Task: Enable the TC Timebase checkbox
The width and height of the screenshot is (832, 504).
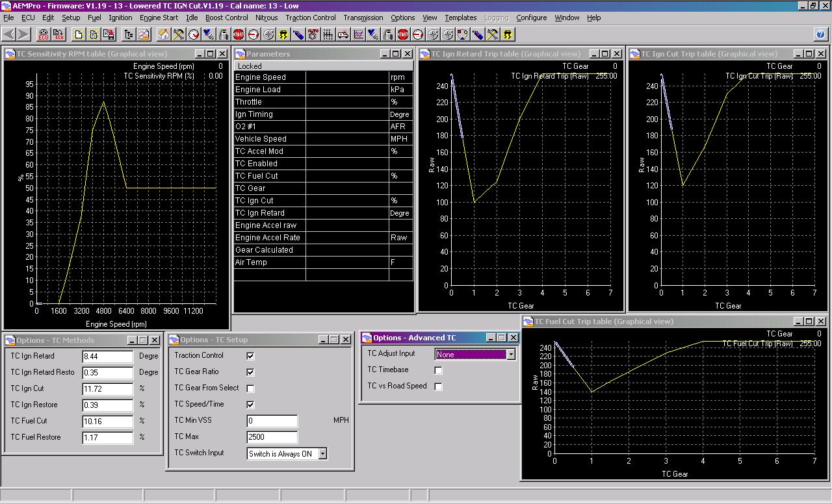Action: pos(438,370)
